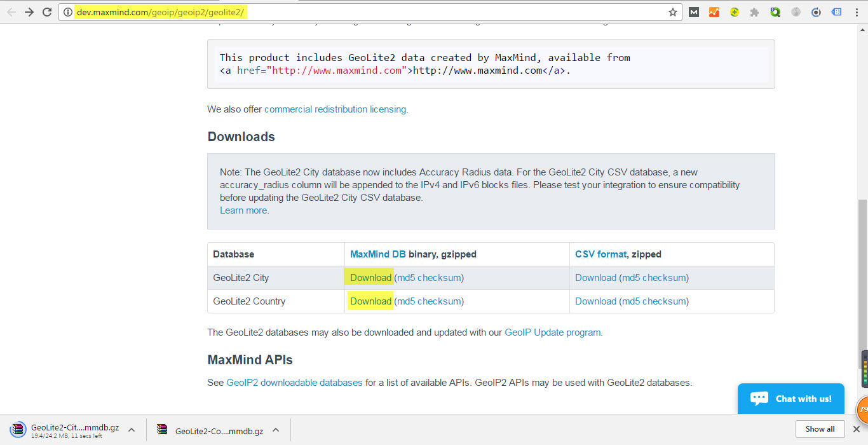Screen dimensions: 868x445
Task: Bookmark this page with the star
Action: 673,12
